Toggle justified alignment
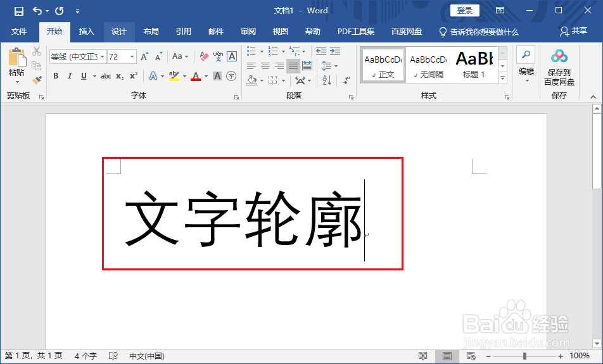The height and width of the screenshot is (364, 603). [293, 66]
